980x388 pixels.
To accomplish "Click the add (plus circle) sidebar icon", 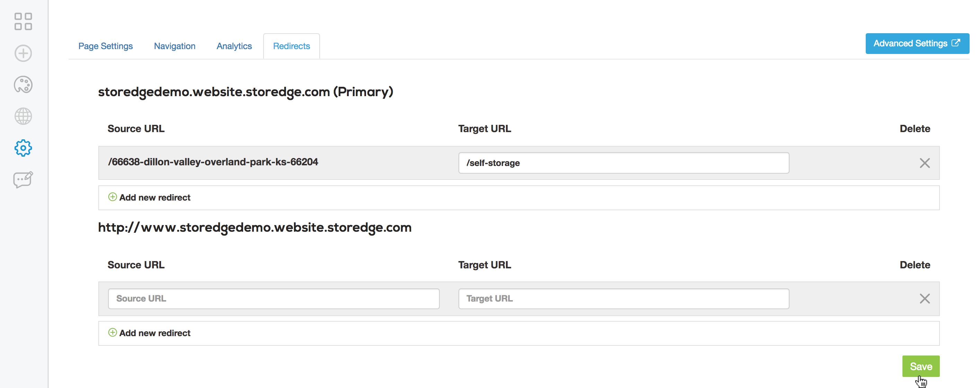I will pos(23,53).
